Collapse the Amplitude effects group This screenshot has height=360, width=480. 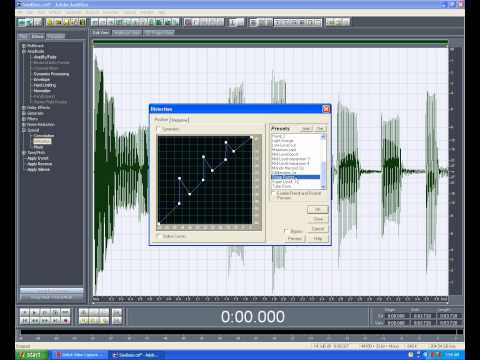[x=24, y=51]
